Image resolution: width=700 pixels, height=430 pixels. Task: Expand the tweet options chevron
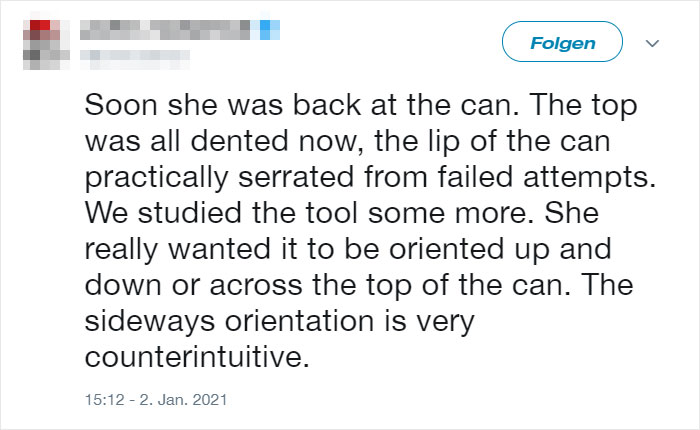tap(652, 43)
